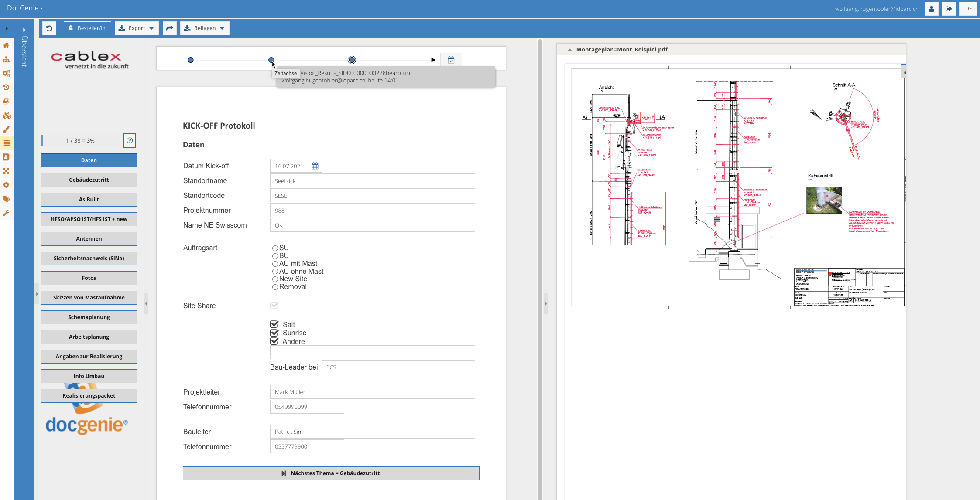
Task: Click the first timeline marker dot
Action: pyautogui.click(x=191, y=60)
